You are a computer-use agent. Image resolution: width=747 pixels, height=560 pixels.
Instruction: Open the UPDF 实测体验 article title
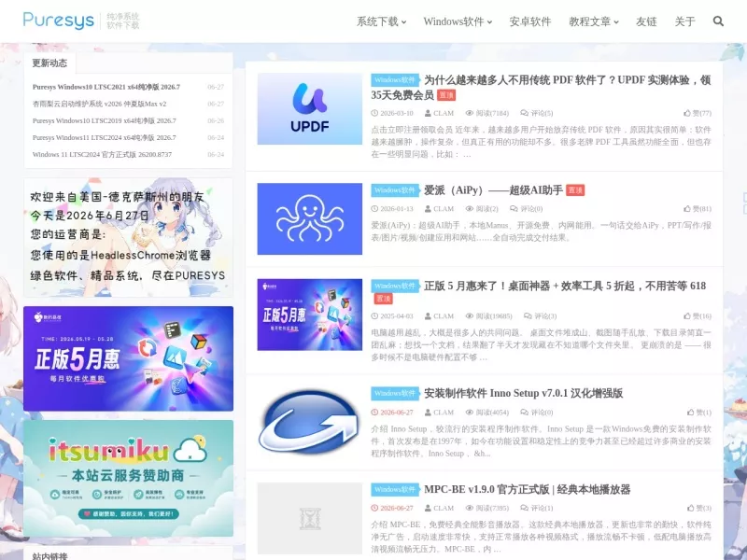[x=541, y=88]
